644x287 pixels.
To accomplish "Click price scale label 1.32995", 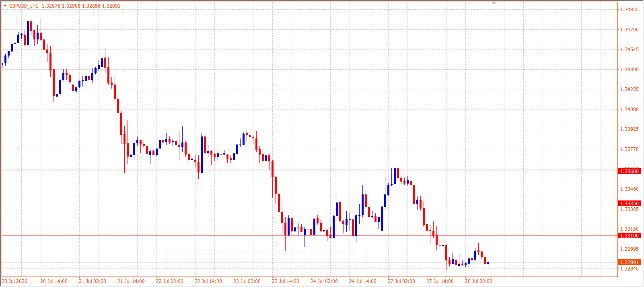I will point(630,249).
